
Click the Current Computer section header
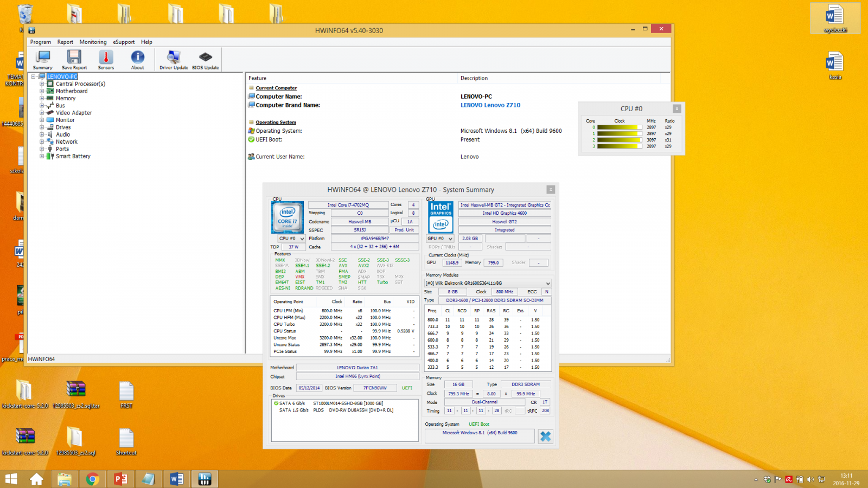pyautogui.click(x=277, y=88)
